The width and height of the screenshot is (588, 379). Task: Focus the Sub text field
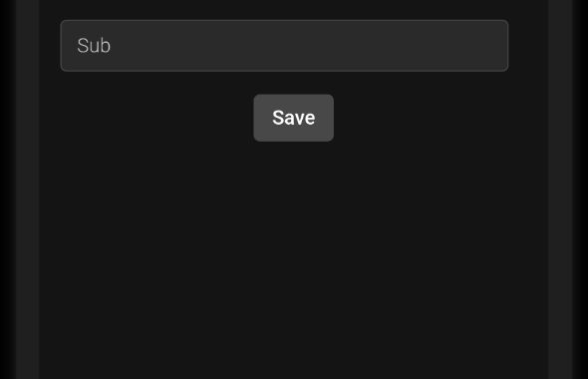(284, 46)
